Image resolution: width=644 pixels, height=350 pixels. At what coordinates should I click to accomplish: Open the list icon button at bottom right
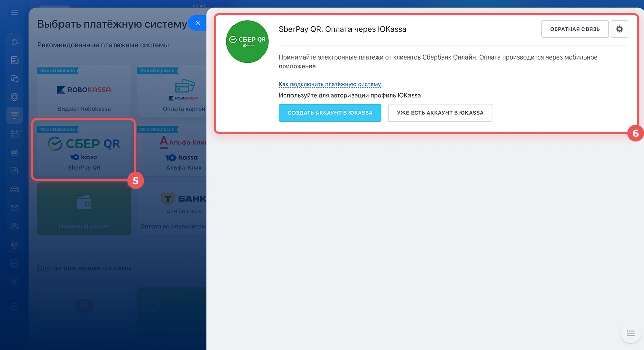point(630,333)
